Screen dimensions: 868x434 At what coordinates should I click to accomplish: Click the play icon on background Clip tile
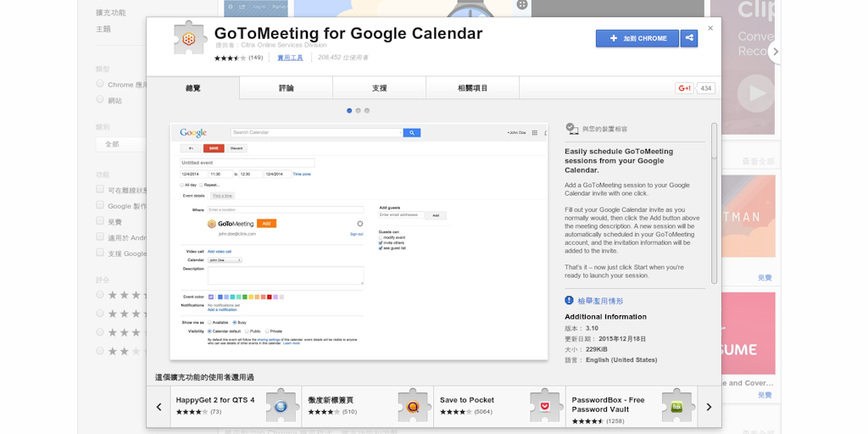pos(755,92)
